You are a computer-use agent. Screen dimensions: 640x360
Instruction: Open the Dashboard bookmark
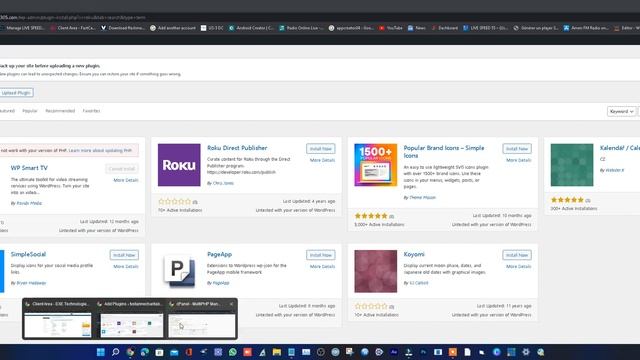(444, 28)
